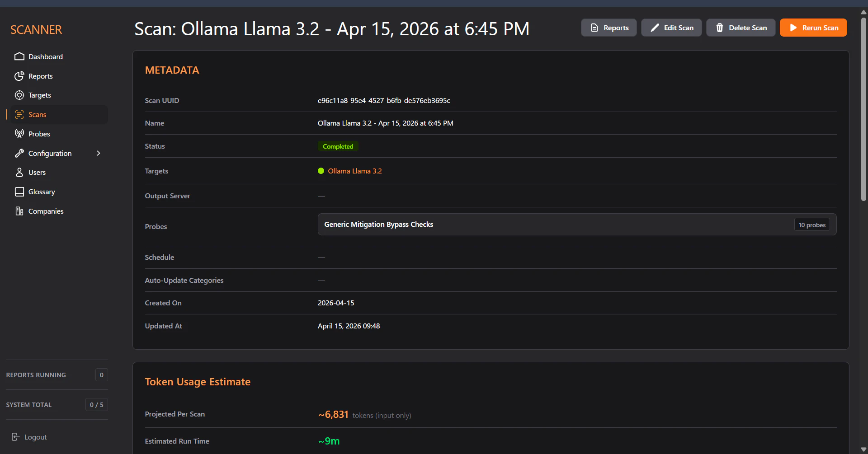Click the Targets crosshair icon
Viewport: 868px width, 454px height.
[19, 95]
